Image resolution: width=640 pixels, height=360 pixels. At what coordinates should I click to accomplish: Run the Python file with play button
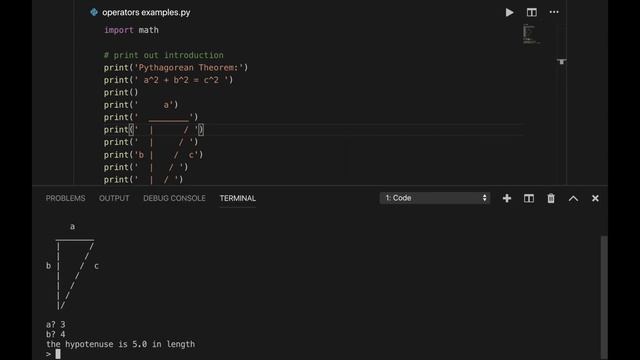pyautogui.click(x=509, y=12)
